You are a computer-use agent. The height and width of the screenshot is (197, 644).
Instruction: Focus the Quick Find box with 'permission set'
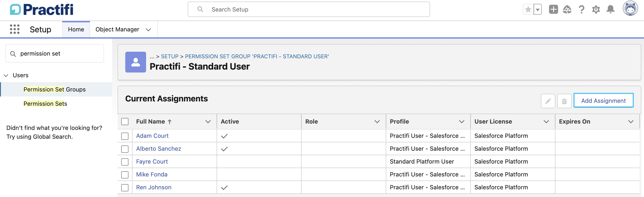[x=55, y=54]
